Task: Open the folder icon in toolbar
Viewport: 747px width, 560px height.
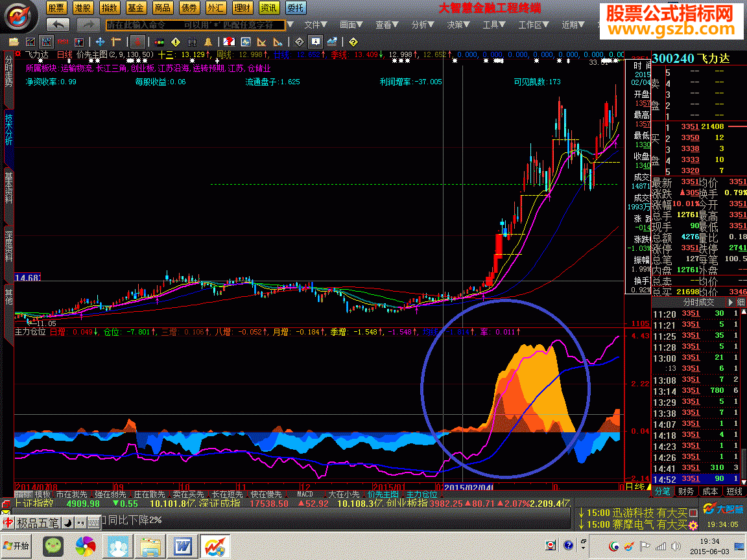Action: [x=14, y=41]
